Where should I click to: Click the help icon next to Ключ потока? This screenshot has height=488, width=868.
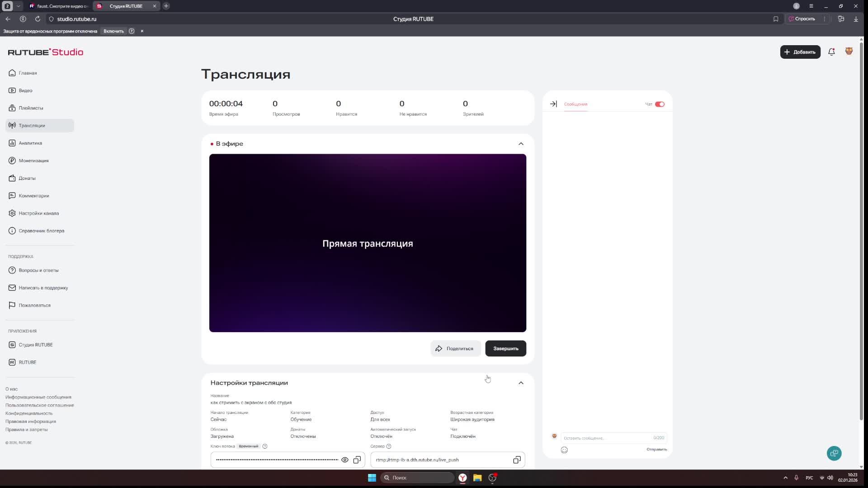click(265, 446)
